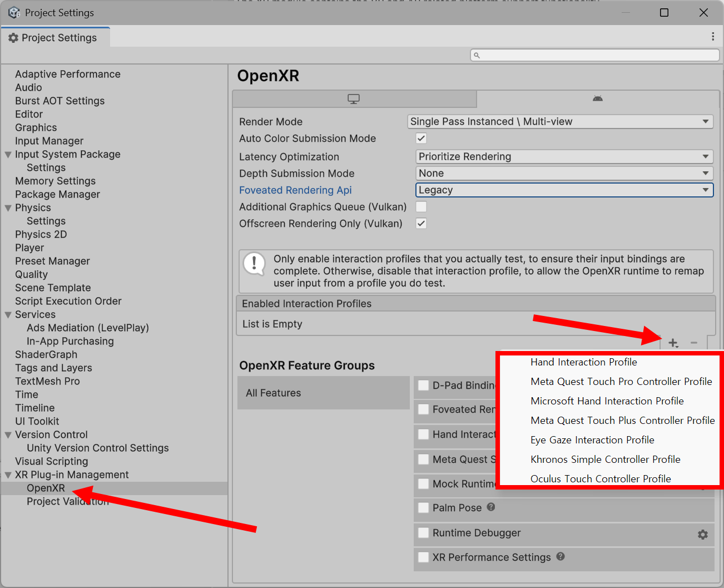Open Ads Mediation (LevelPlay) settings
Viewport: 724px width, 588px height.
point(88,328)
